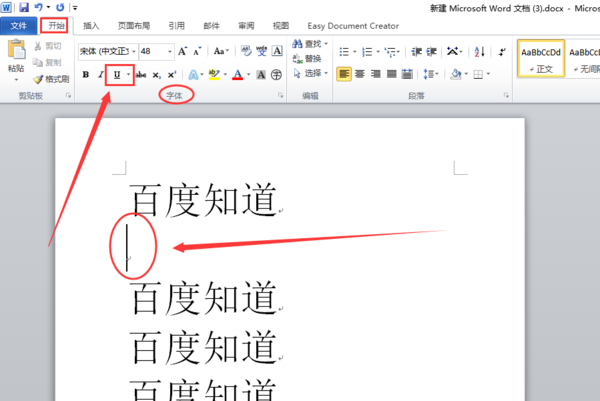The image size is (600, 401).
Task: Toggle show paragraph marks
Action: point(502,51)
